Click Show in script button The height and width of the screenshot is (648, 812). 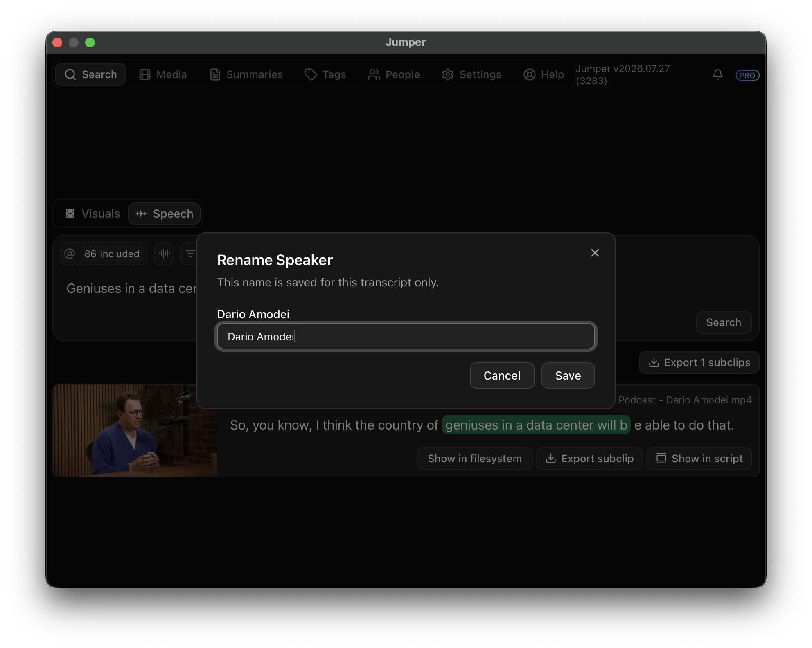pos(699,459)
